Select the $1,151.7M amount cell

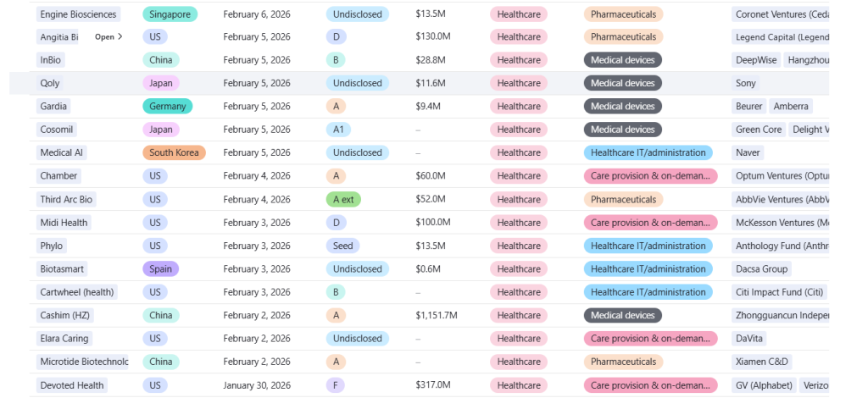[x=437, y=316]
